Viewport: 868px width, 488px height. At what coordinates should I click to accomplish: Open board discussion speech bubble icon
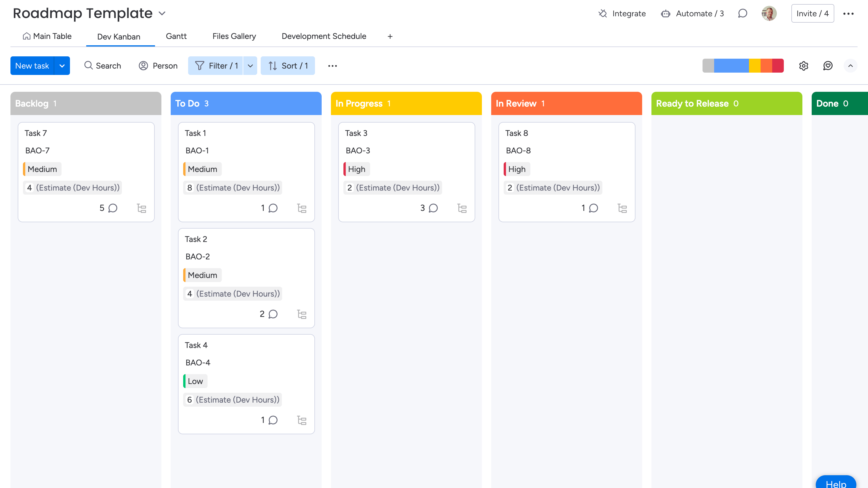click(x=743, y=13)
